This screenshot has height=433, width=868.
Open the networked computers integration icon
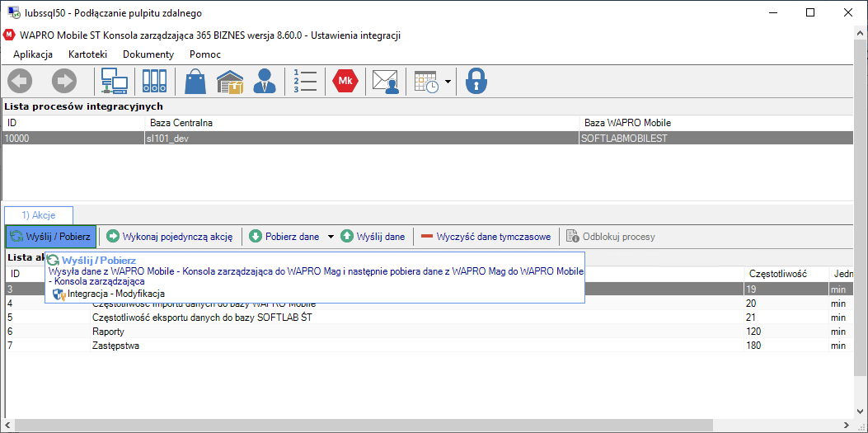[x=115, y=82]
